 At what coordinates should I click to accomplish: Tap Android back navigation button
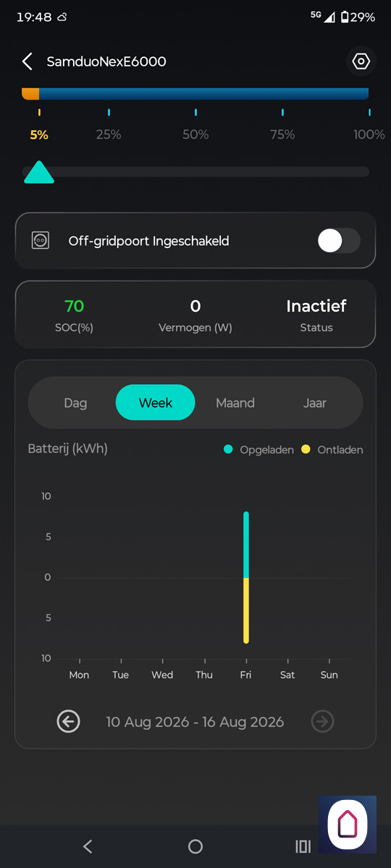[88, 846]
